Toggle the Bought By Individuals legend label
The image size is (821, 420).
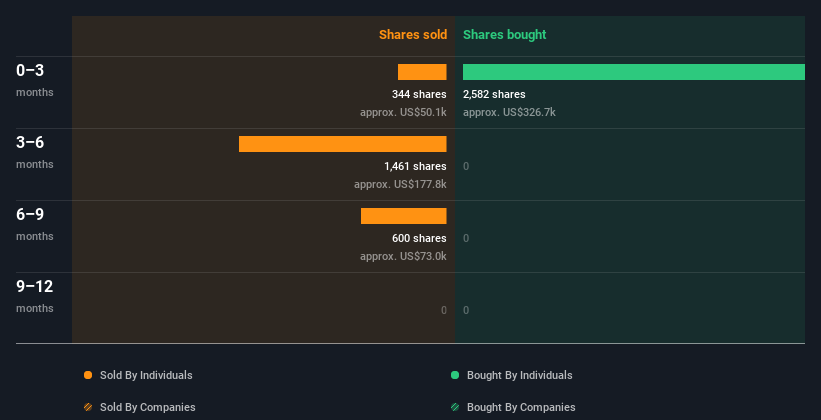519,375
